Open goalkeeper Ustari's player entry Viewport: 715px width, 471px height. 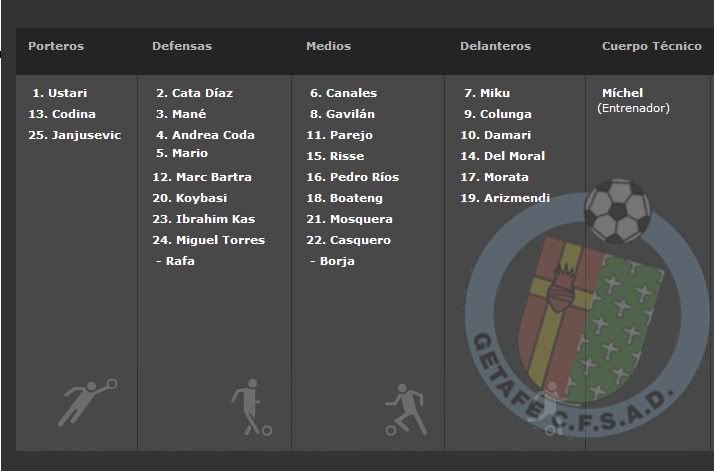pyautogui.click(x=59, y=93)
